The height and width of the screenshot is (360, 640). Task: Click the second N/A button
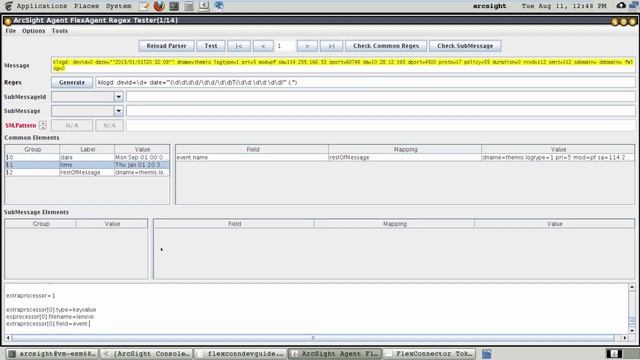point(109,125)
